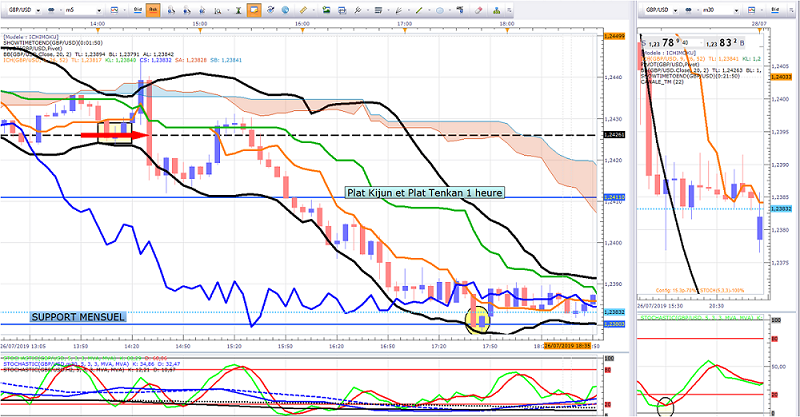
Task: Click the green community people icon
Action: (497, 10)
